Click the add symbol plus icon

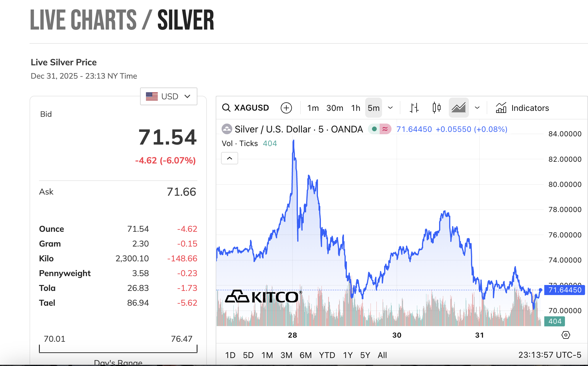286,108
